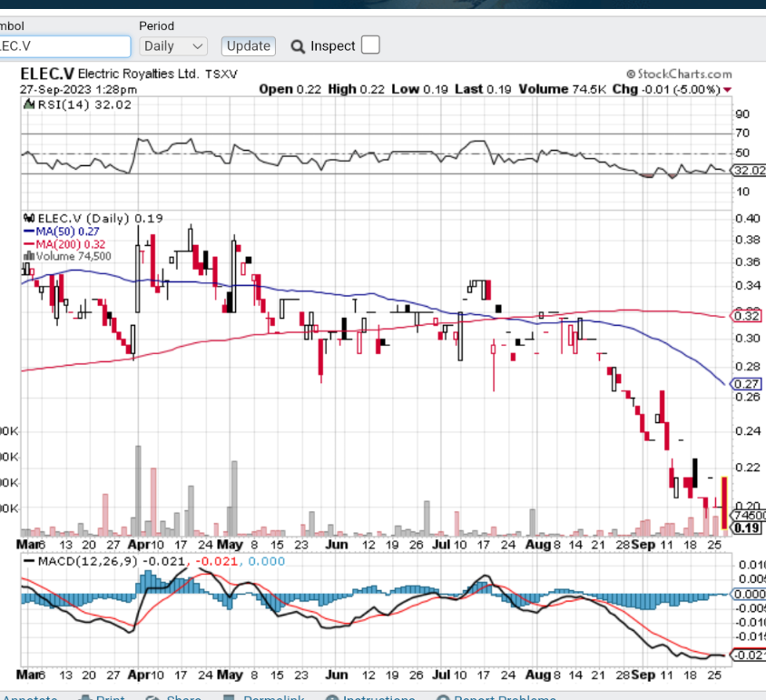Screen dimensions: 766x700
Task: Click the RSI(14) indicator legend icon
Action: (29, 104)
